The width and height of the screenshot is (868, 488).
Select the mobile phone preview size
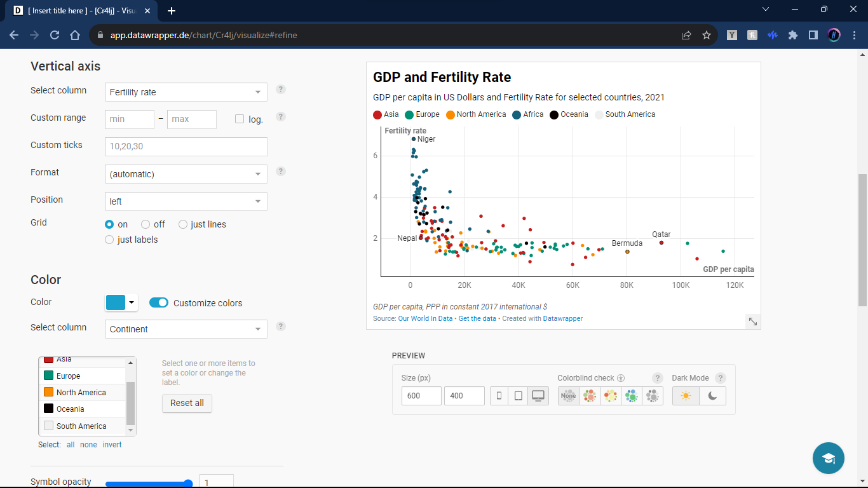[499, 396]
